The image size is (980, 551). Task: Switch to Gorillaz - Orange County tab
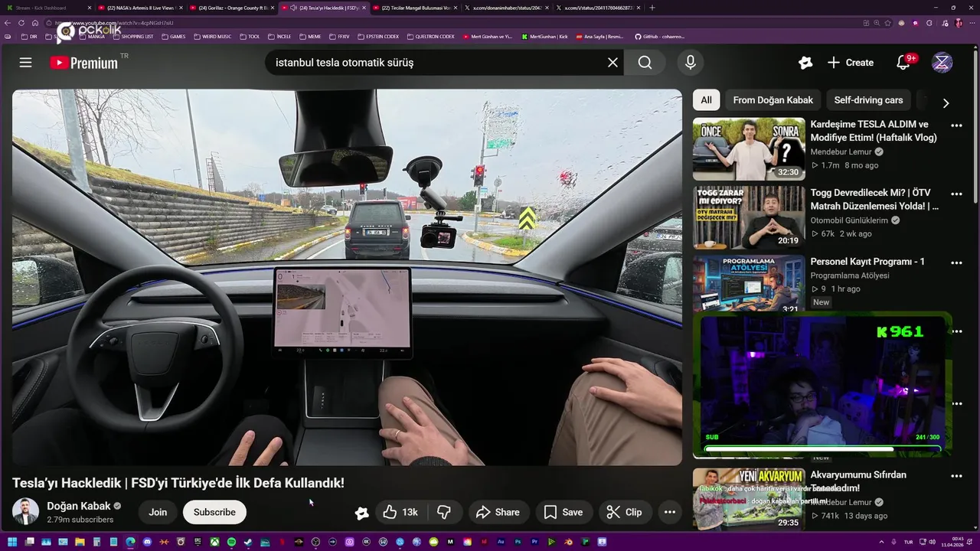point(231,8)
